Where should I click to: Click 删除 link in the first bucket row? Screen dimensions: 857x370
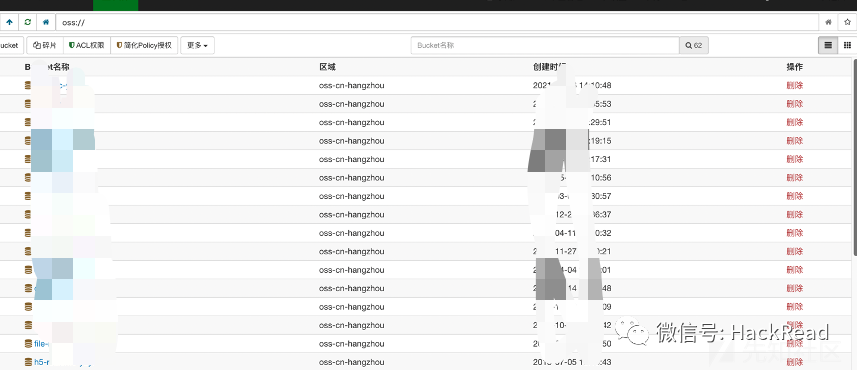795,85
